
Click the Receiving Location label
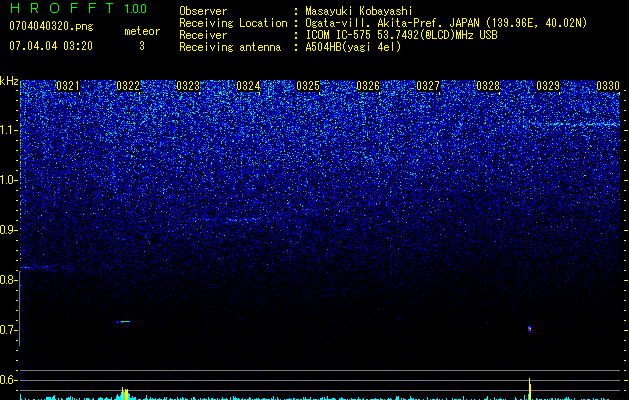pos(233,23)
